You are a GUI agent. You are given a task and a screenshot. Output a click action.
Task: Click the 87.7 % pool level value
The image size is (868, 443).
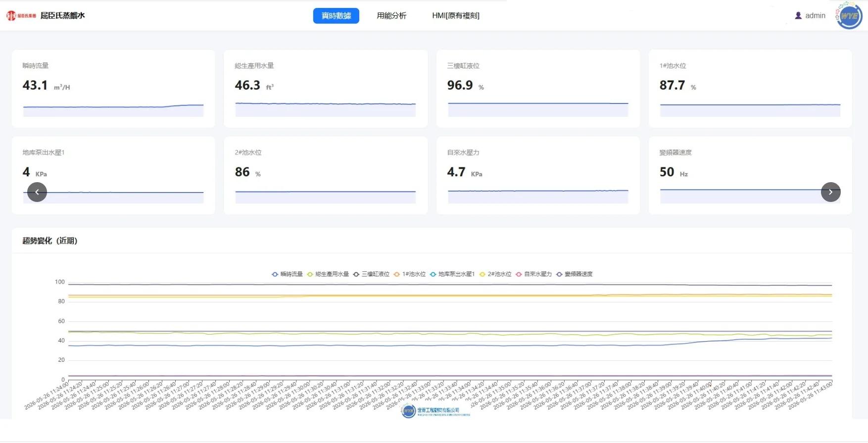point(678,86)
